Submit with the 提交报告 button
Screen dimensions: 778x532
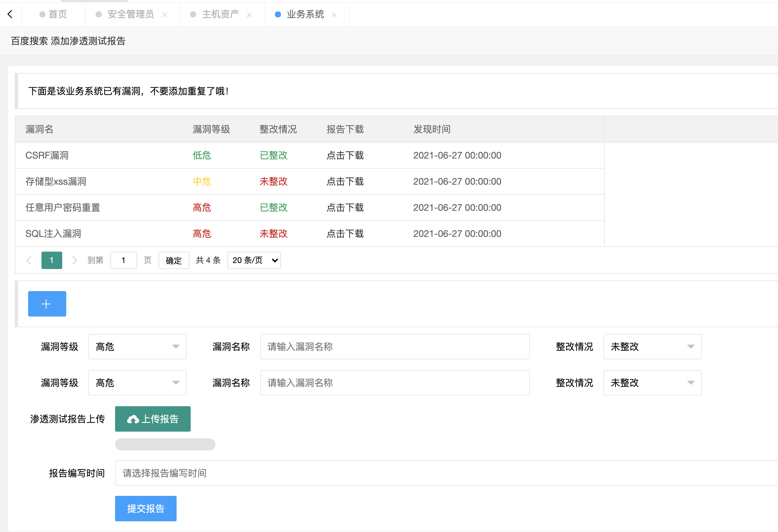click(145, 509)
